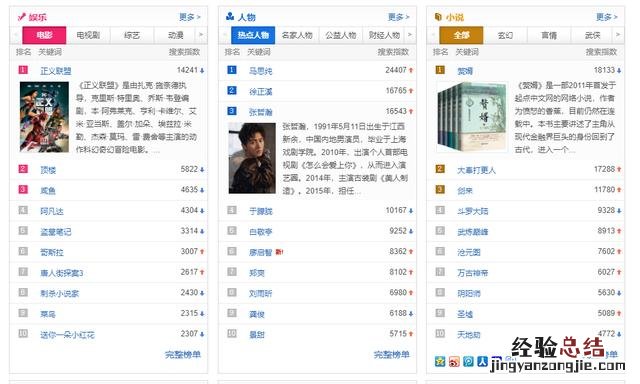The height and width of the screenshot is (384, 640).
Task: Open the 剑来 novel link
Action: pyautogui.click(x=465, y=191)
